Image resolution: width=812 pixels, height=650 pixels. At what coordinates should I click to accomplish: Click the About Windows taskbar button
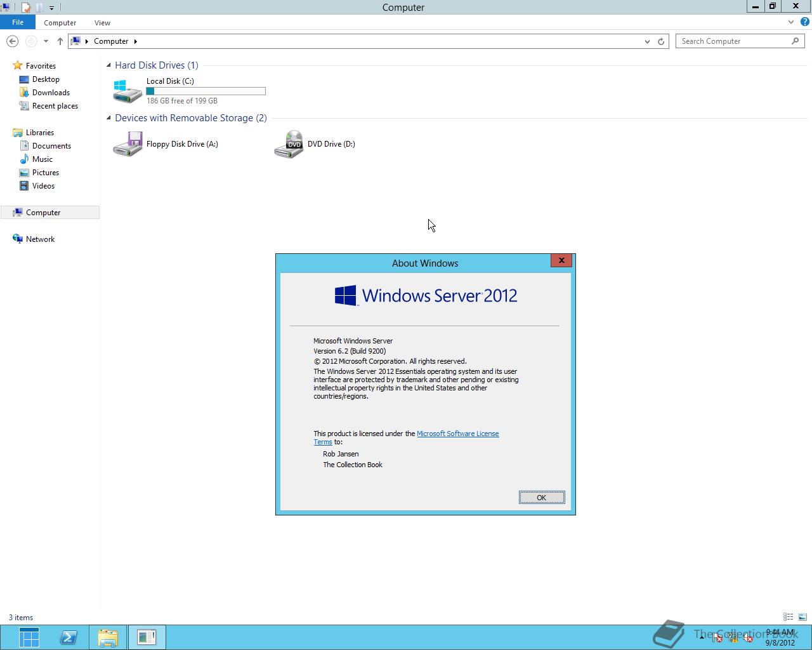(146, 637)
